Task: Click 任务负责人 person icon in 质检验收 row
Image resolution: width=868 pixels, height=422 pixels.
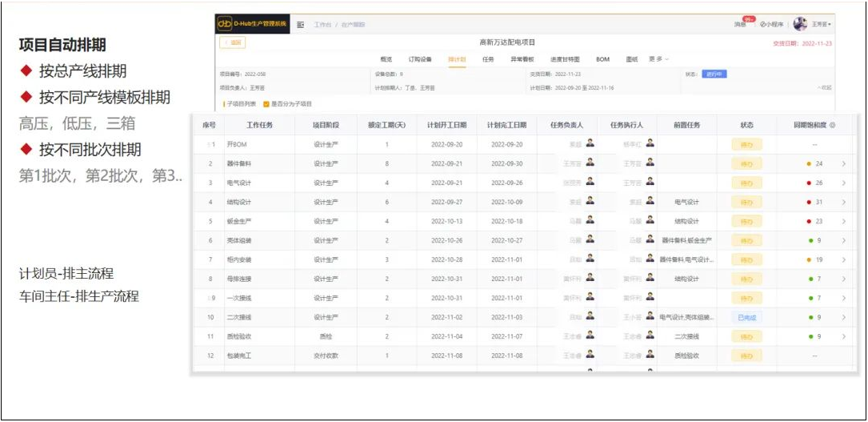Action: [x=590, y=336]
